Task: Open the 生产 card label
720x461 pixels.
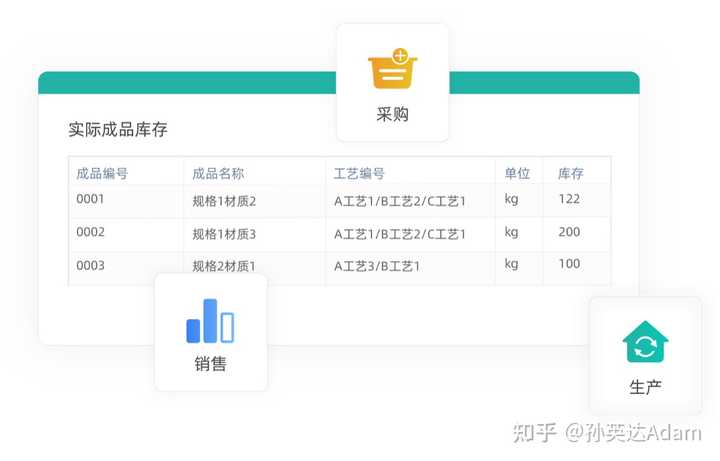Action: pyautogui.click(x=645, y=387)
